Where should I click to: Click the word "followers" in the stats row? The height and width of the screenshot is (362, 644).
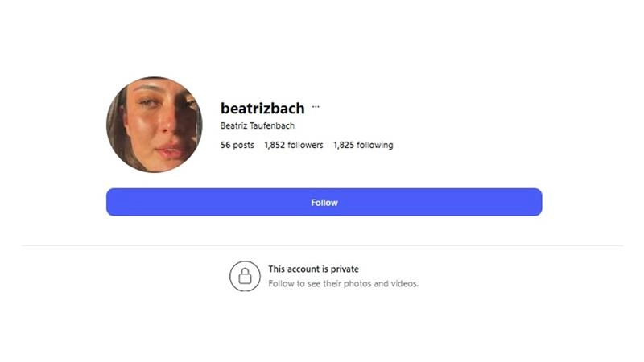tap(305, 145)
